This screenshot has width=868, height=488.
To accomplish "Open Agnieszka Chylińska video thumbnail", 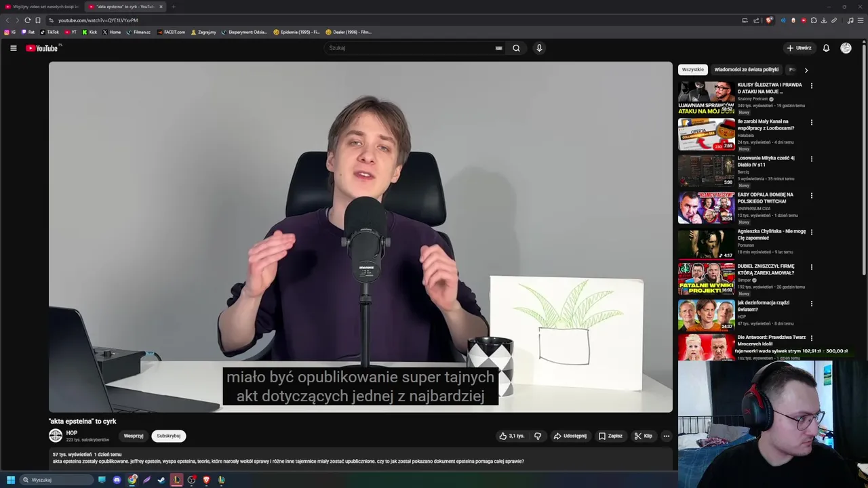I will [x=707, y=243].
